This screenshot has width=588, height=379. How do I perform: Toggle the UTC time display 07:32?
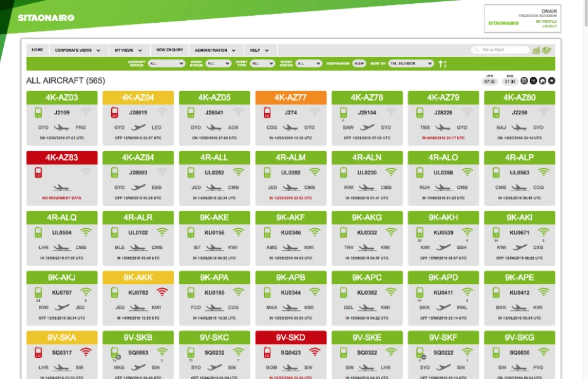coord(489,81)
